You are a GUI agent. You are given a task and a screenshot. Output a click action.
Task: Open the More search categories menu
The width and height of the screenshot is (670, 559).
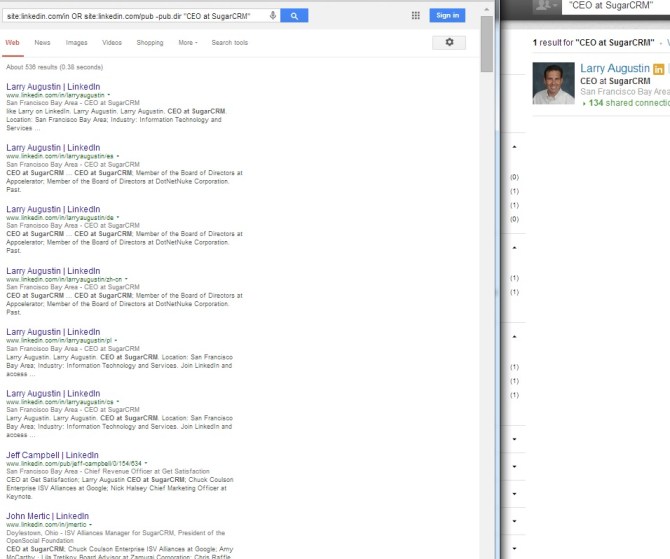point(188,43)
